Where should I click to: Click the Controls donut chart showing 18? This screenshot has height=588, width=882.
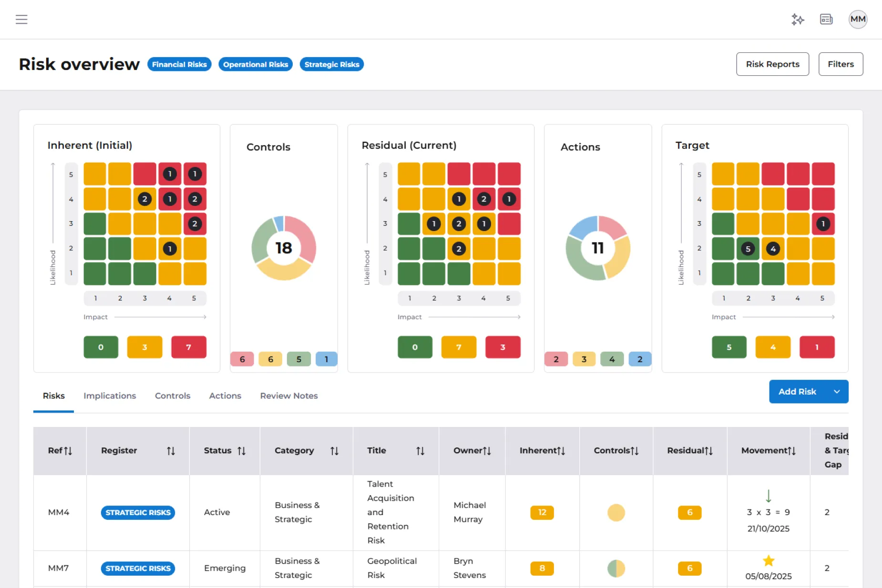pyautogui.click(x=284, y=248)
